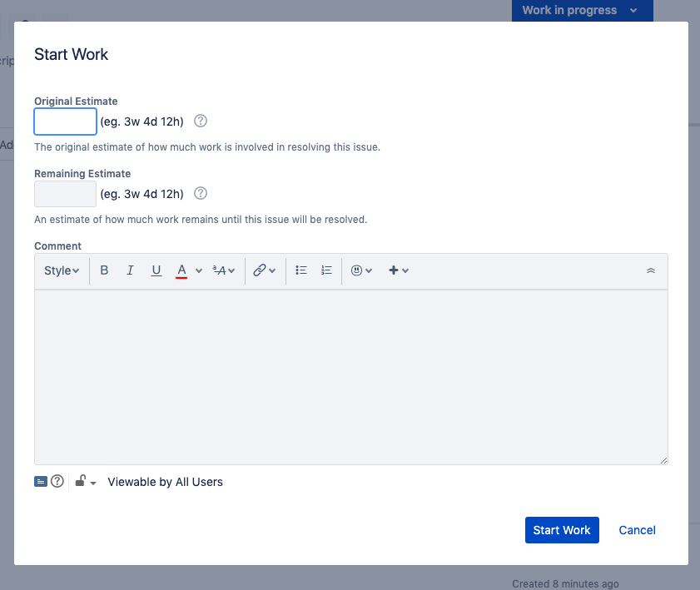Image resolution: width=700 pixels, height=590 pixels.
Task: Switch comment editor to text mode icon
Action: pos(41,482)
